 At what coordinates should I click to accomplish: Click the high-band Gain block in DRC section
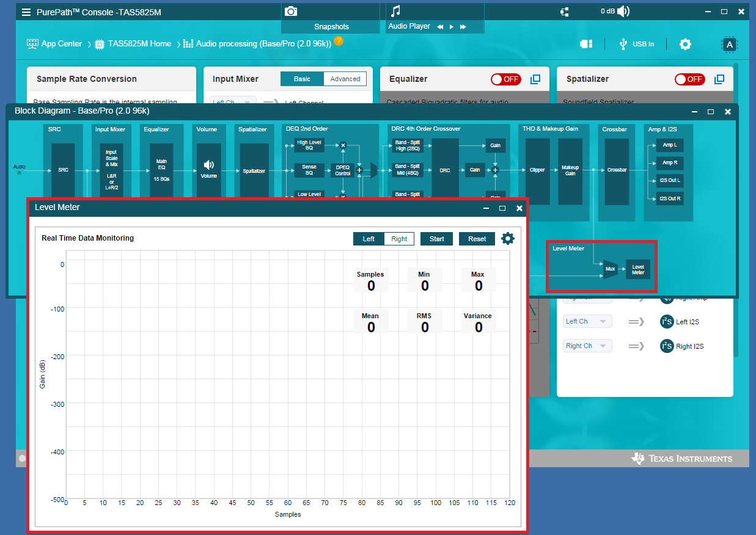pyautogui.click(x=495, y=145)
